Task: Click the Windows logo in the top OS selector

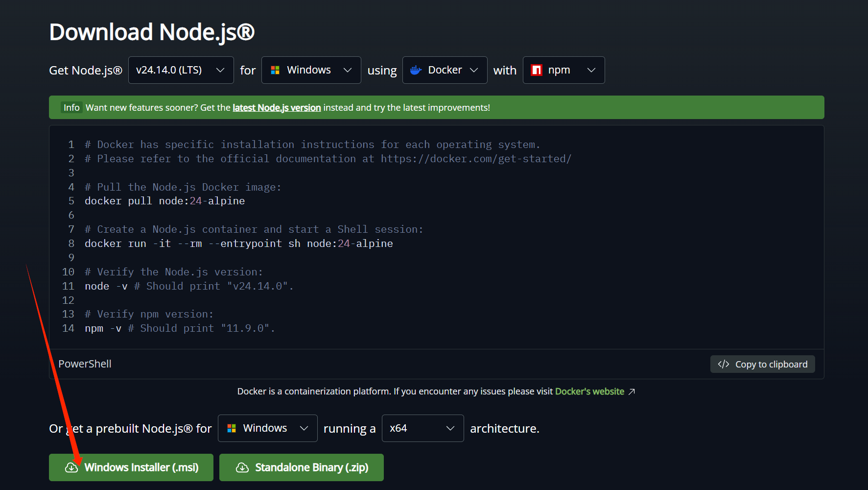Action: point(275,70)
